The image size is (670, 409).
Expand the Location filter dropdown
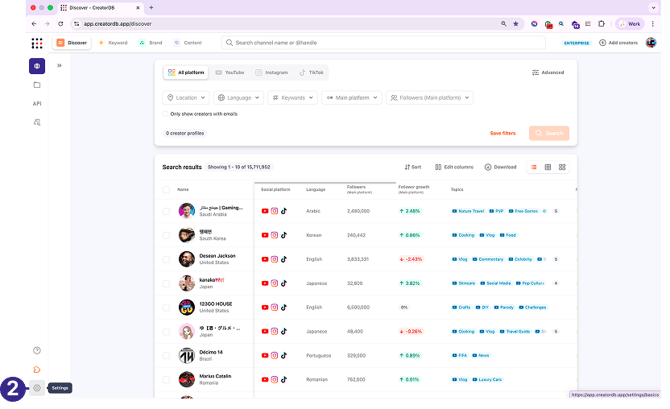point(186,98)
